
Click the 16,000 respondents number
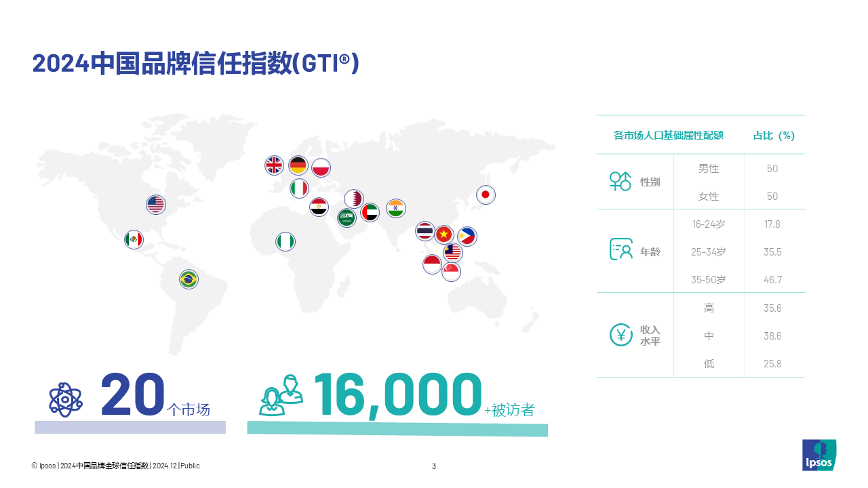click(x=397, y=394)
